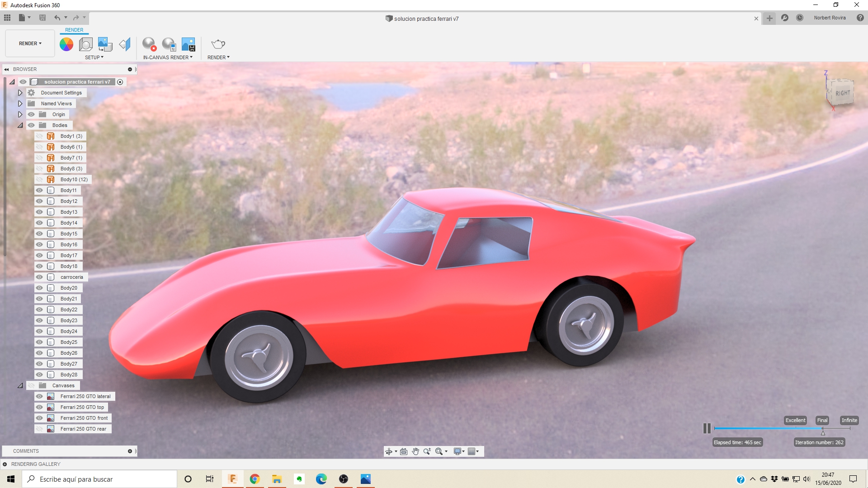Expand the Named Views folder
The height and width of the screenshot is (488, 868).
coord(20,103)
